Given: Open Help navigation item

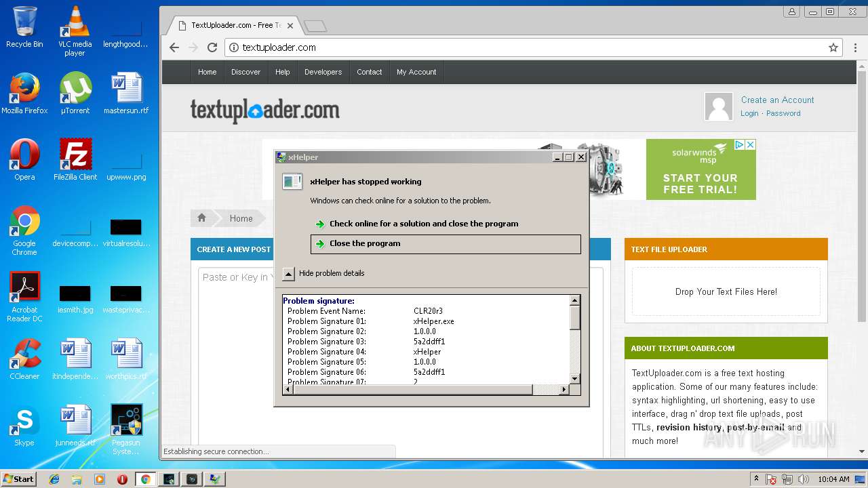Looking at the screenshot, I should click(283, 72).
